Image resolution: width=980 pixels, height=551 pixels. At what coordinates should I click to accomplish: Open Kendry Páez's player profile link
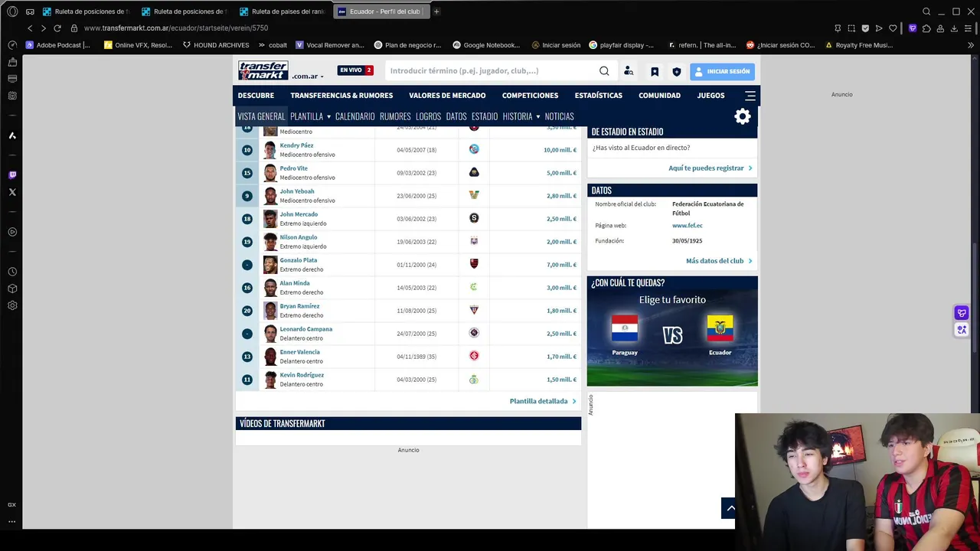point(296,145)
